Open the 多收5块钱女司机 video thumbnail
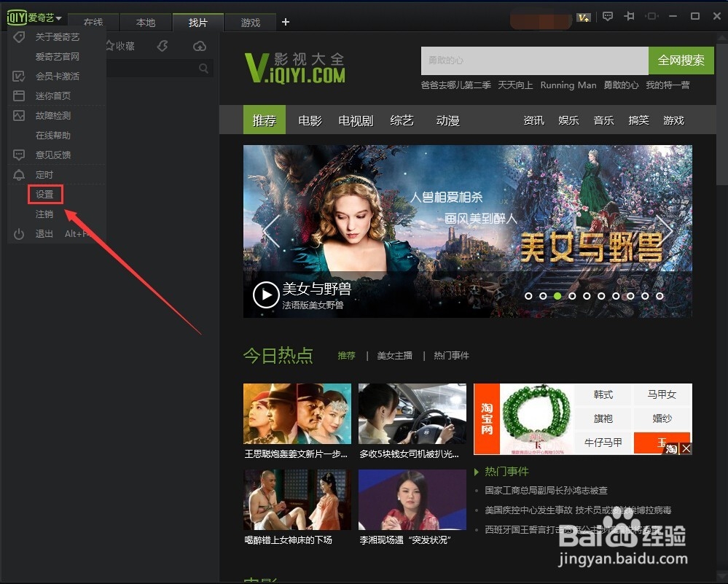 point(412,413)
